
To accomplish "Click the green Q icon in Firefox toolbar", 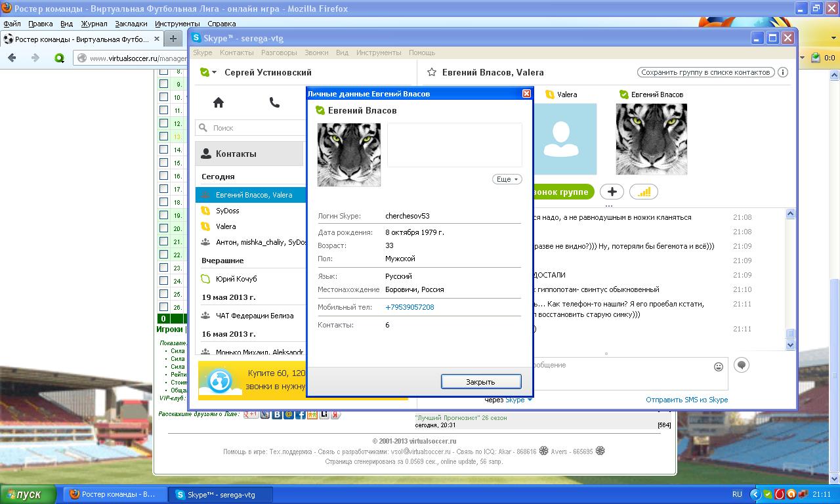I will [x=59, y=58].
